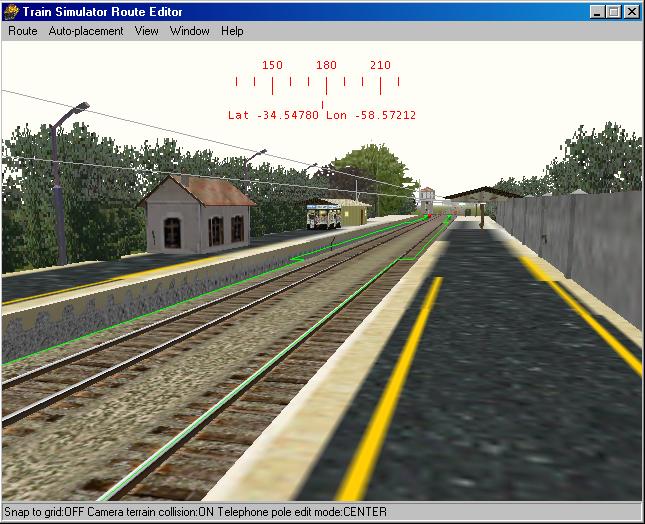Screen dimensions: 645x524
Task: Click the 180 compass heading marker
Action: pos(326,66)
